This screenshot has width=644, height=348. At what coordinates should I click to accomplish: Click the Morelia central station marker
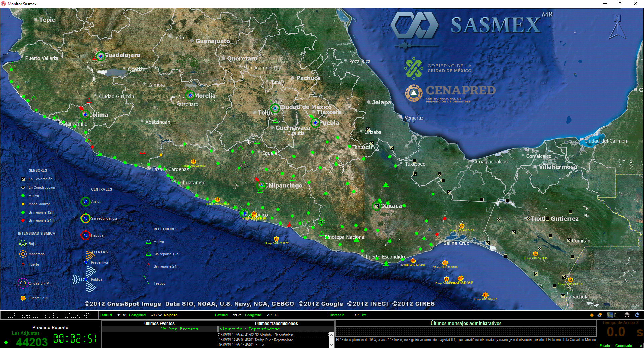(190, 96)
